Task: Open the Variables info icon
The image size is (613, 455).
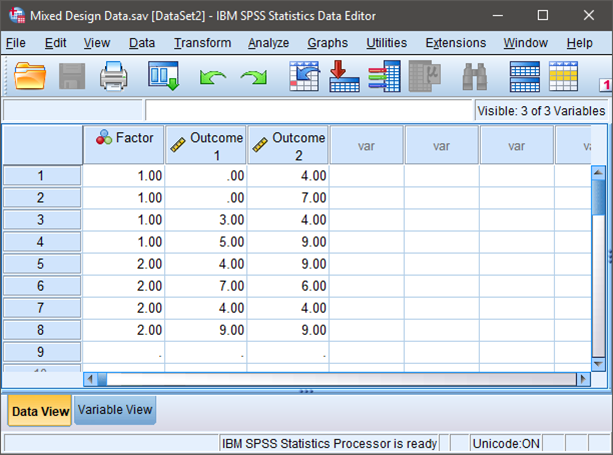Action: coord(384,76)
